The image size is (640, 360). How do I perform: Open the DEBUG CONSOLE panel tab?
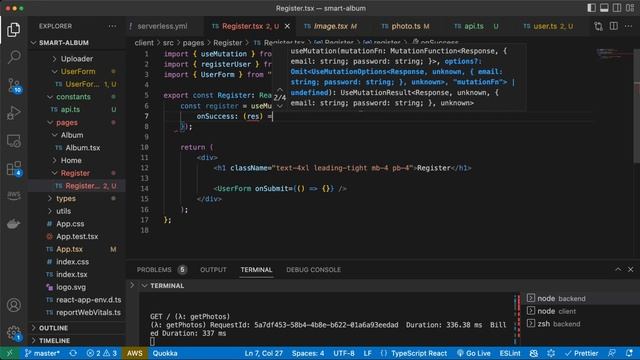click(x=313, y=270)
